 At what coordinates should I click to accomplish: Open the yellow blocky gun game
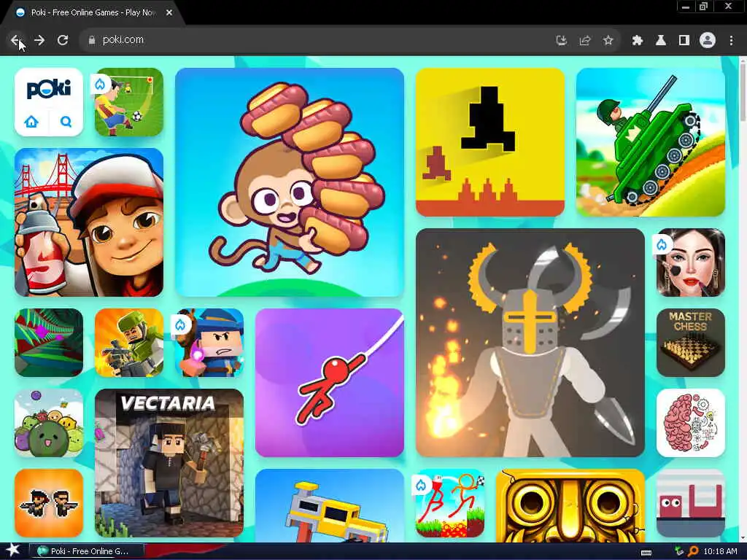[330, 505]
